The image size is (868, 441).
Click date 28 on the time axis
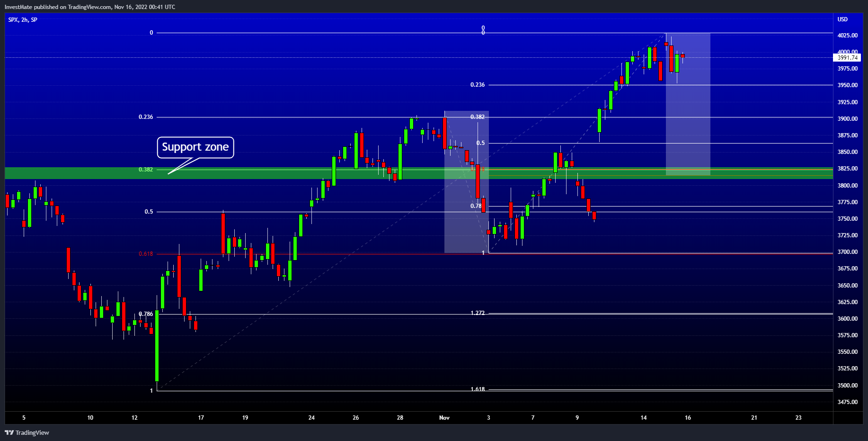[x=400, y=418]
